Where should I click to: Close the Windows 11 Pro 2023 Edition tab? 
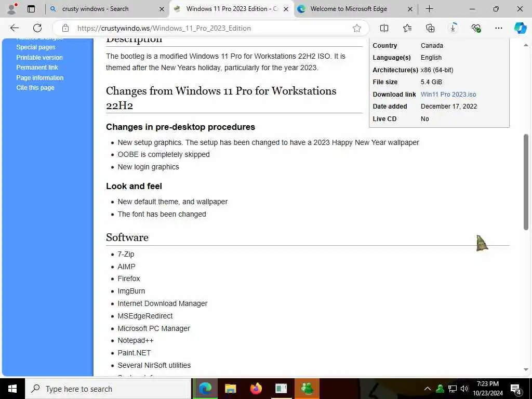286,9
